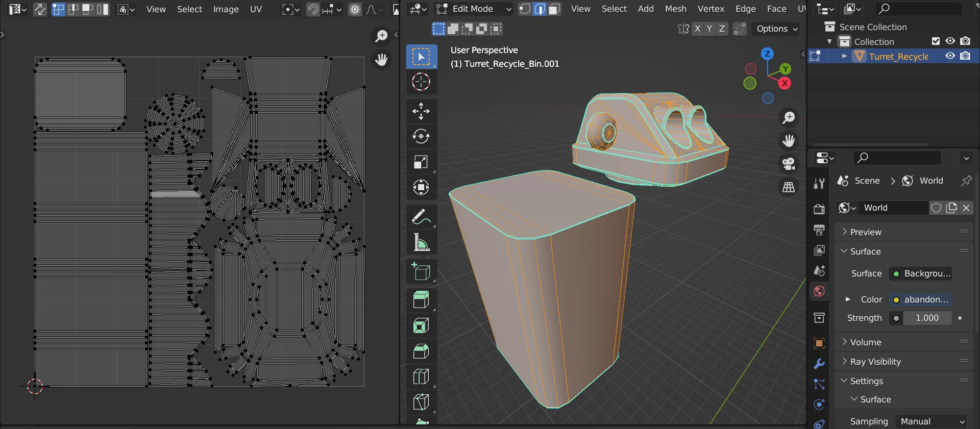Screen dimensions: 980x429
Task: Expand the Volume panel
Action: point(865,342)
